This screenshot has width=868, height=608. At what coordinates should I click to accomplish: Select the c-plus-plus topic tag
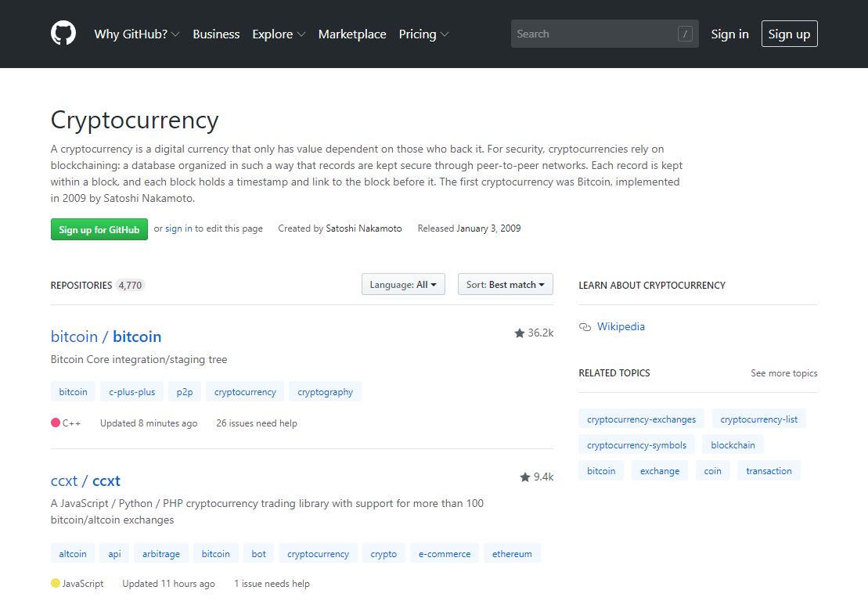pyautogui.click(x=131, y=392)
